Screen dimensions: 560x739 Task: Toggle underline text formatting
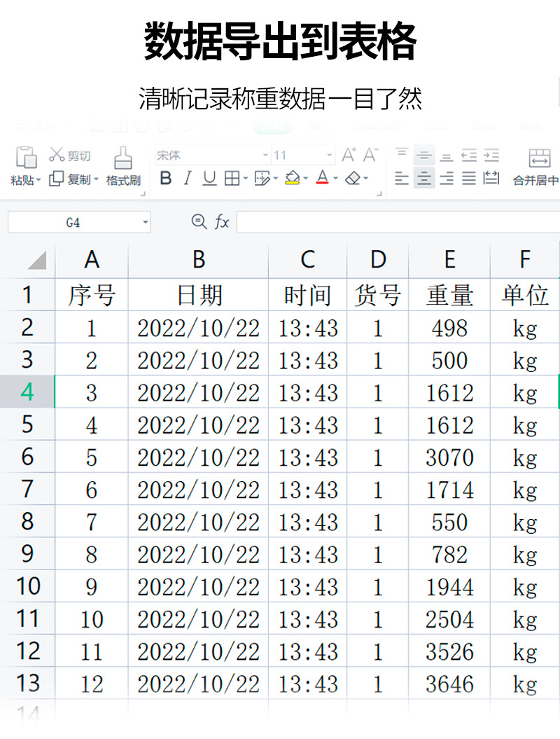209,178
